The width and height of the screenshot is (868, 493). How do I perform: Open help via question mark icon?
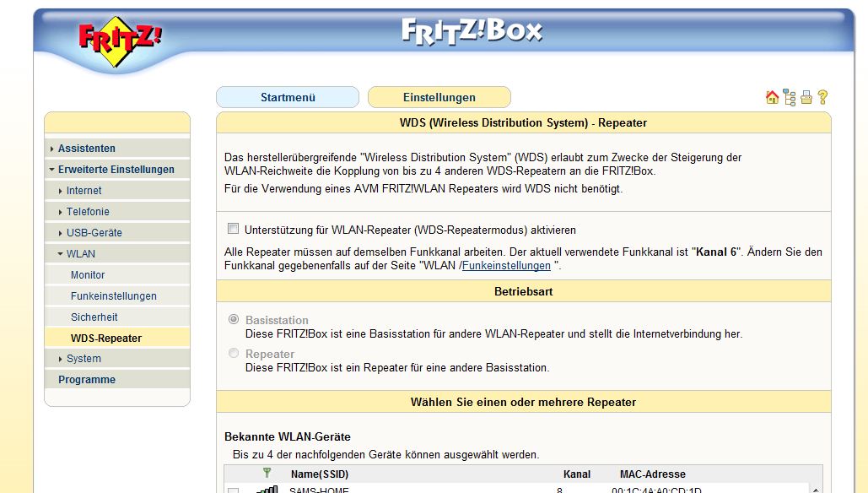click(822, 97)
